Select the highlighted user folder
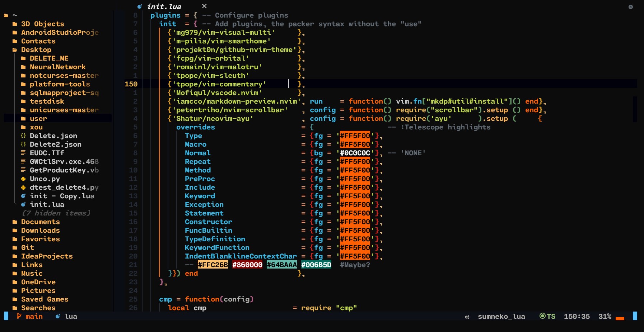The width and height of the screenshot is (644, 332). click(57, 118)
